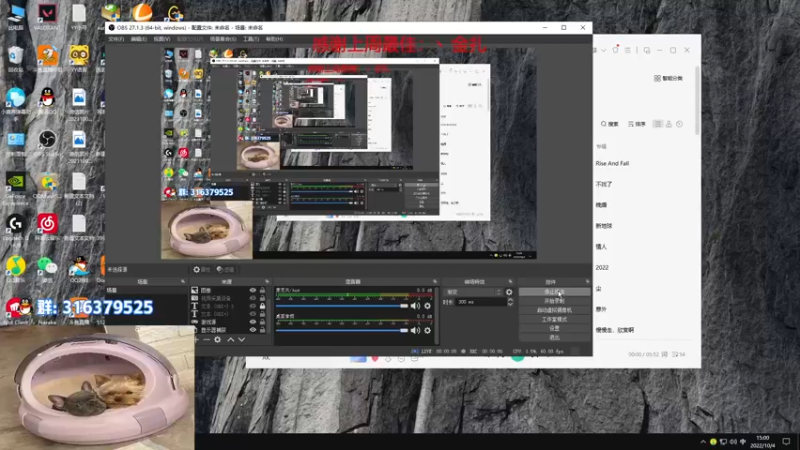Open 桌面音频 audio settings gear
Image resolution: width=800 pixels, height=450 pixels.
[x=428, y=331]
